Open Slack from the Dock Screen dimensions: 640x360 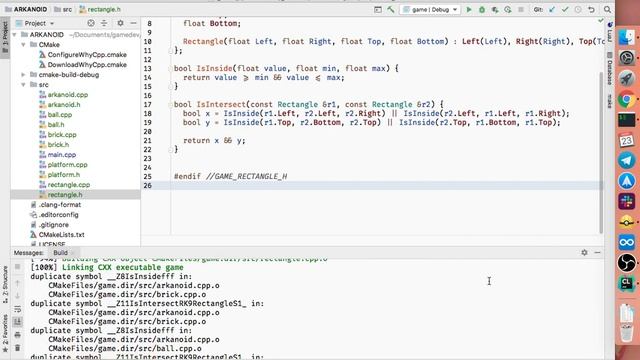click(627, 201)
